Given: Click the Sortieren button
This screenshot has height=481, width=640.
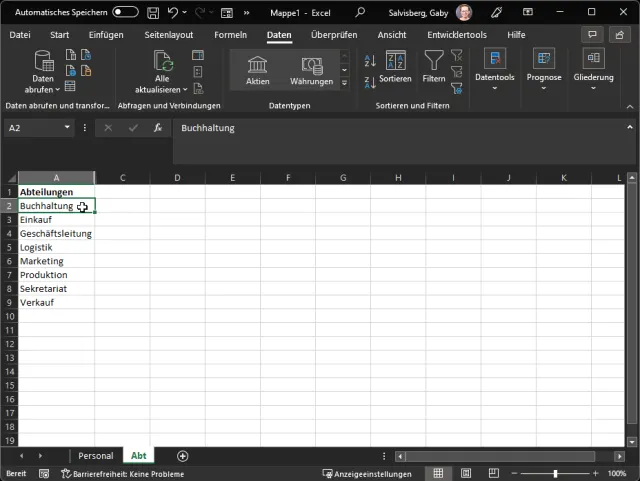Looking at the screenshot, I should [395, 67].
